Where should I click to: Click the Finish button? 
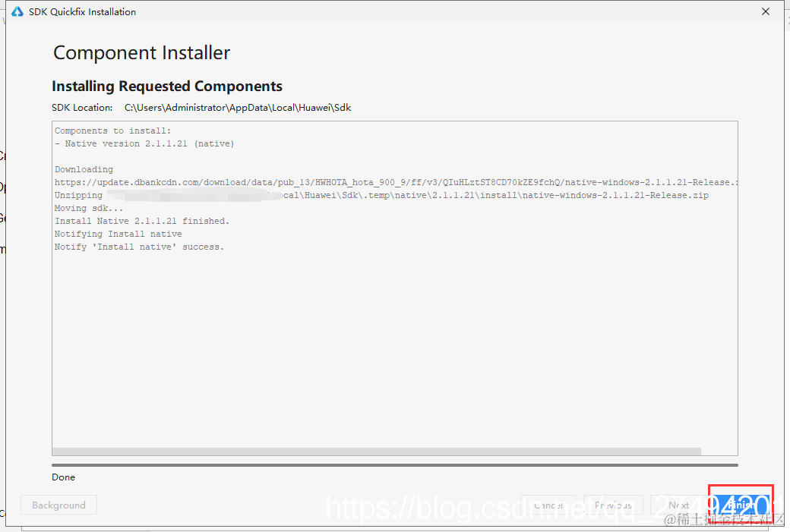[741, 505]
